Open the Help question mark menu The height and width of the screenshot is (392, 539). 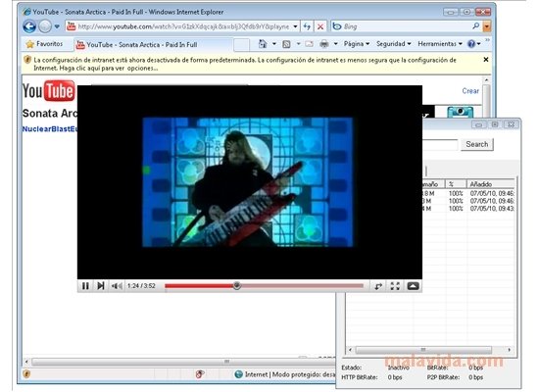pyautogui.click(x=473, y=44)
